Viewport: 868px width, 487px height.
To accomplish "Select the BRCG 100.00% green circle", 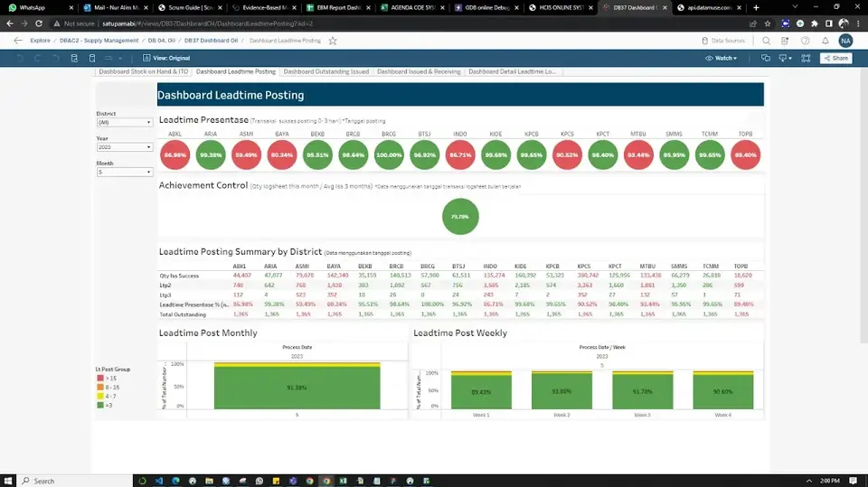I will [389, 155].
